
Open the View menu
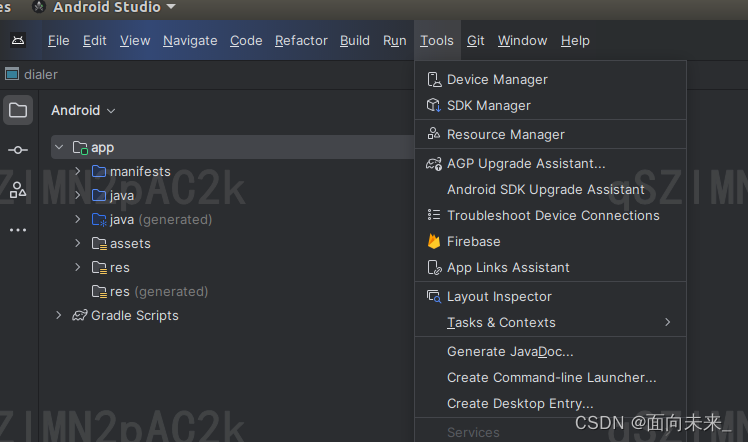point(135,41)
